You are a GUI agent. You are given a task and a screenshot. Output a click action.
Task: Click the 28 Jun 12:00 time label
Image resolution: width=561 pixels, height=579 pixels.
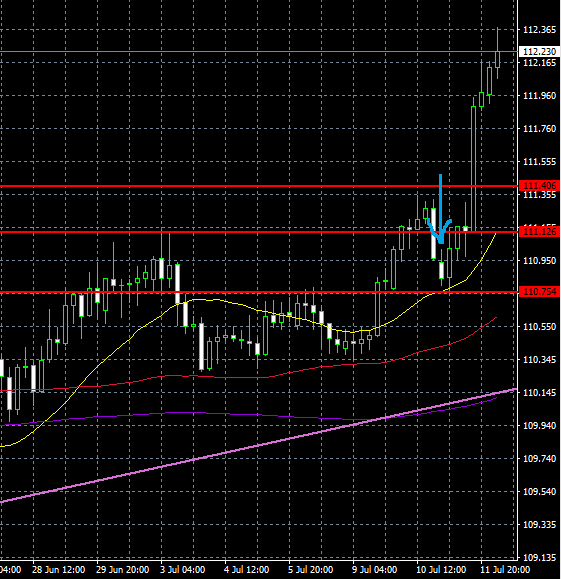pos(58,569)
